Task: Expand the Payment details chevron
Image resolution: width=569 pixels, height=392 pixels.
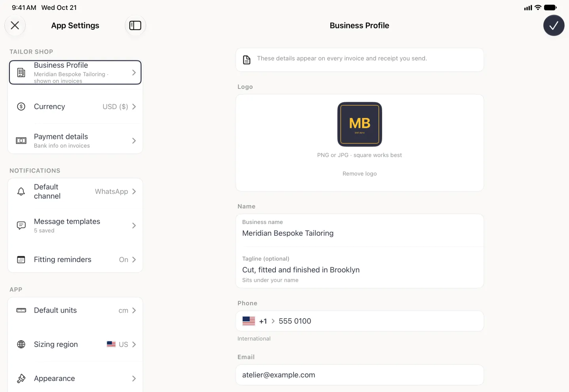Action: point(134,141)
